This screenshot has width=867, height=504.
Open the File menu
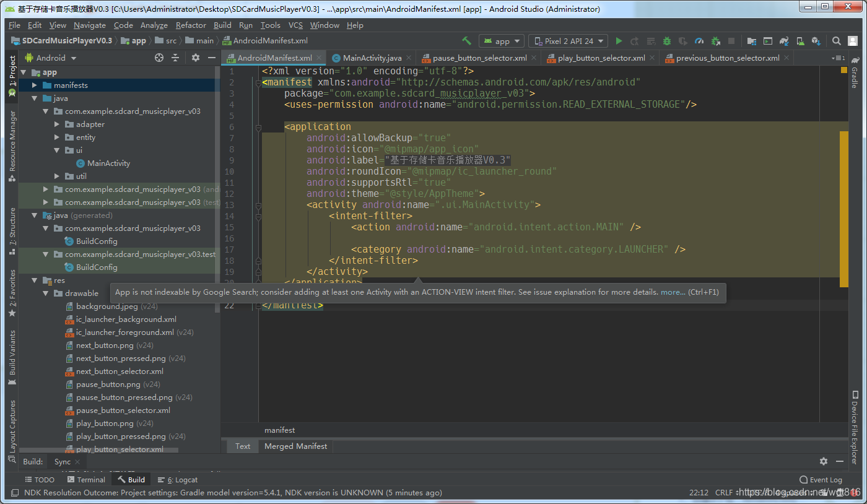tap(14, 25)
